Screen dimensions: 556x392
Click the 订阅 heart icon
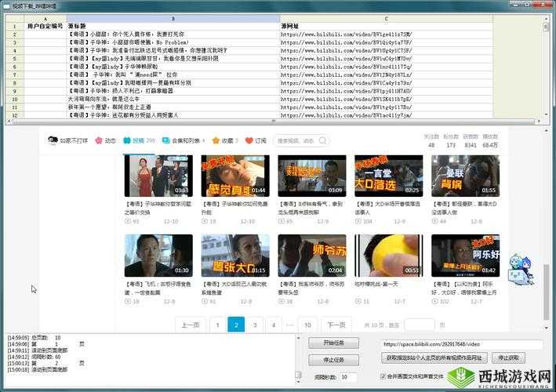click(x=249, y=141)
